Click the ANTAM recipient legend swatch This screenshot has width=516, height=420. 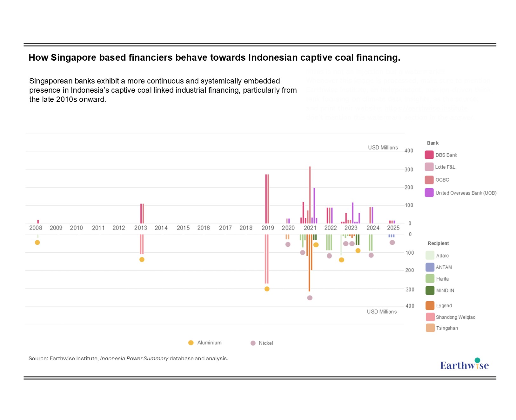(430, 267)
